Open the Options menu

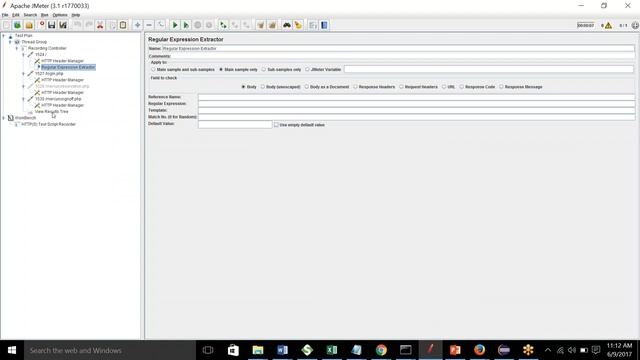60,15
